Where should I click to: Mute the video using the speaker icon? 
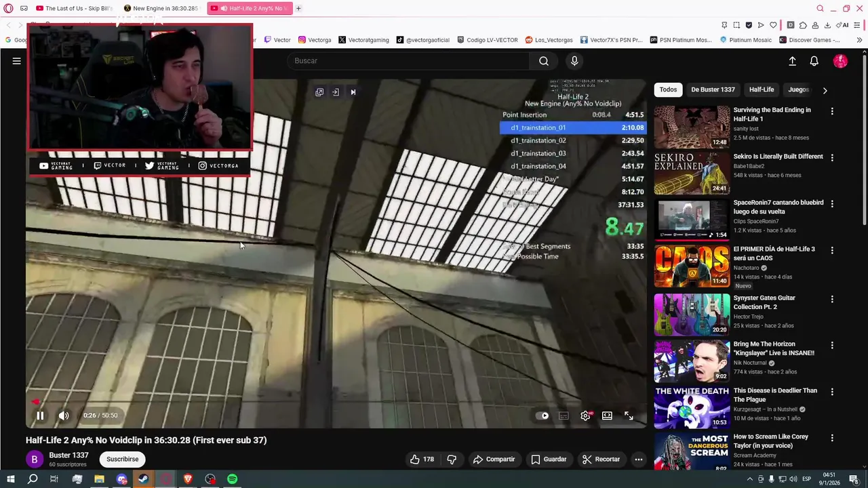64,415
